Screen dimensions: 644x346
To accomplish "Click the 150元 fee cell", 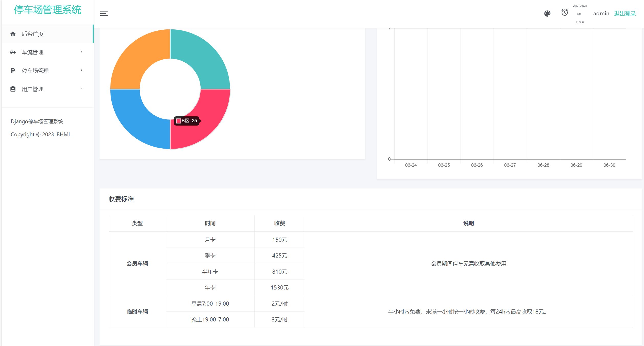I will pyautogui.click(x=280, y=240).
